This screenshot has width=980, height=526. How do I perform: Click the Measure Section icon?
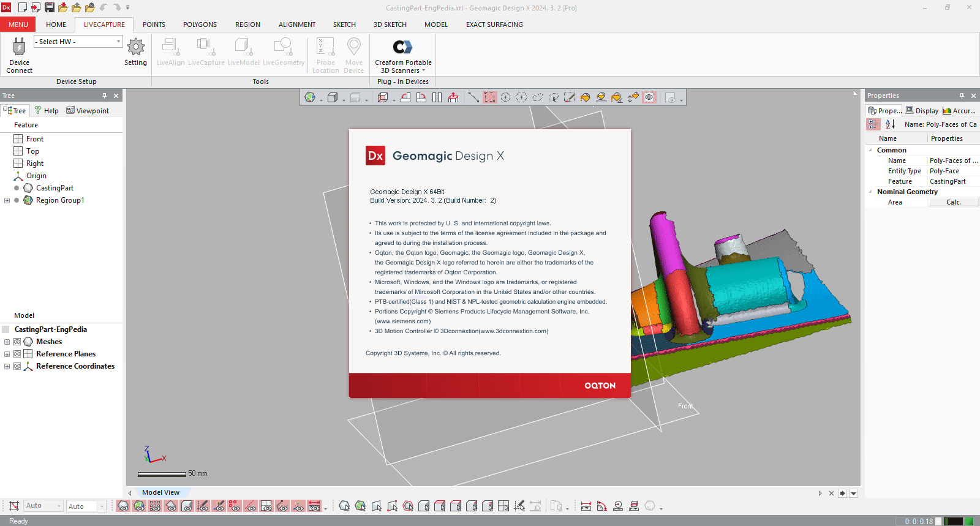tap(634, 506)
